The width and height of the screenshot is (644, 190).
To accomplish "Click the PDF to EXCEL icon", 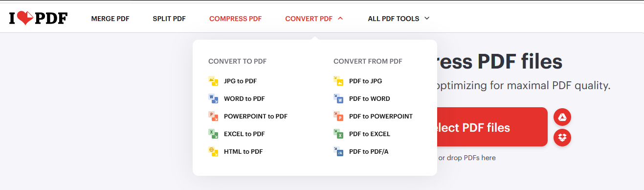I will [x=338, y=134].
